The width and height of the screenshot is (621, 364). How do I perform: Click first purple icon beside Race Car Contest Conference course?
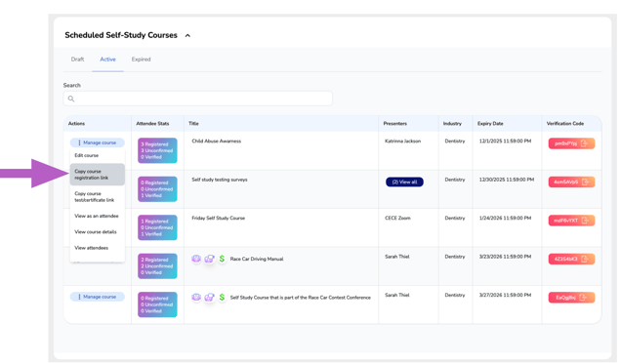pyautogui.click(x=196, y=298)
